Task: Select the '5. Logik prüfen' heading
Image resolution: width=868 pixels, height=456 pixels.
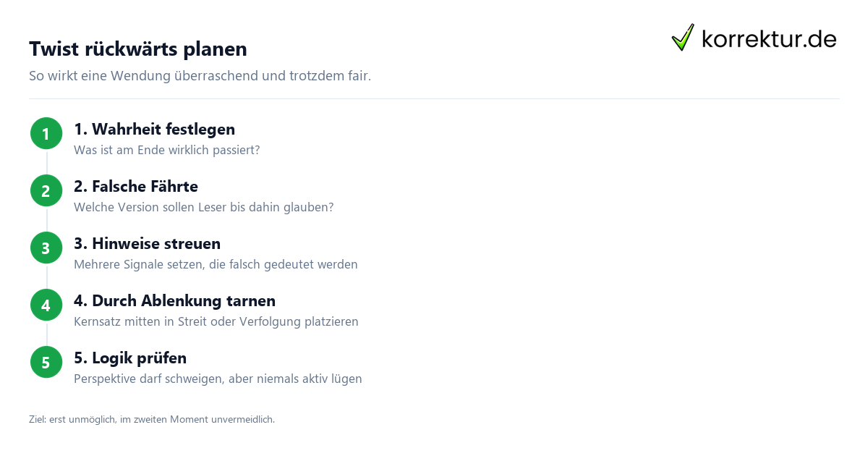Action: [x=130, y=358]
